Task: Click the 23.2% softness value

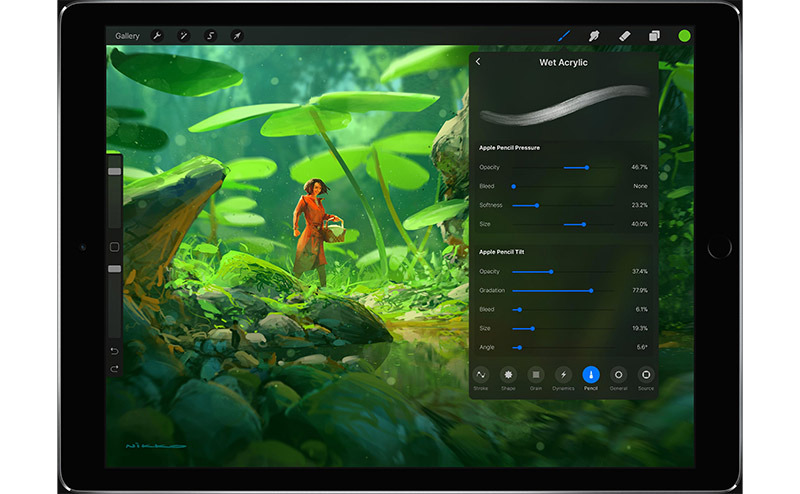Action: point(639,205)
